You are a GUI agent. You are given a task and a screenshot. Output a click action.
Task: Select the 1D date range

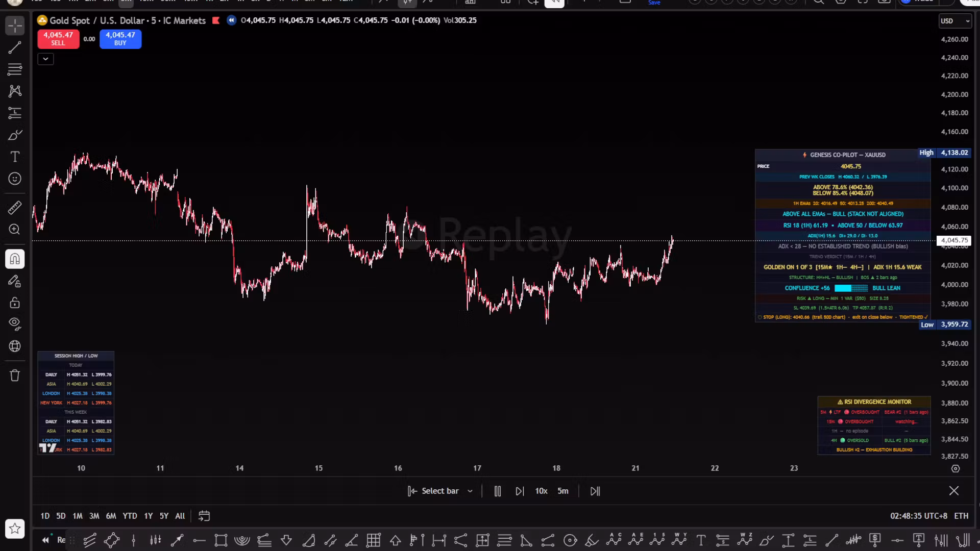point(45,516)
